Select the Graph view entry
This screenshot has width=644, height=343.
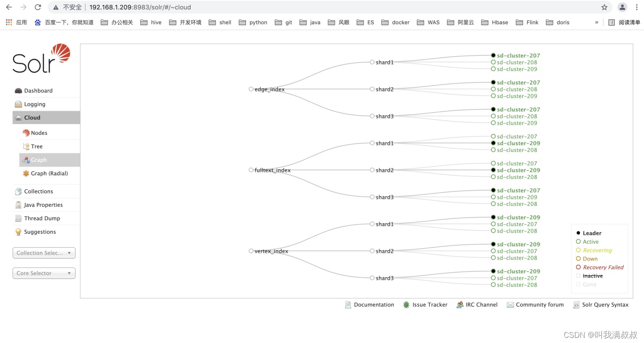(x=50, y=160)
